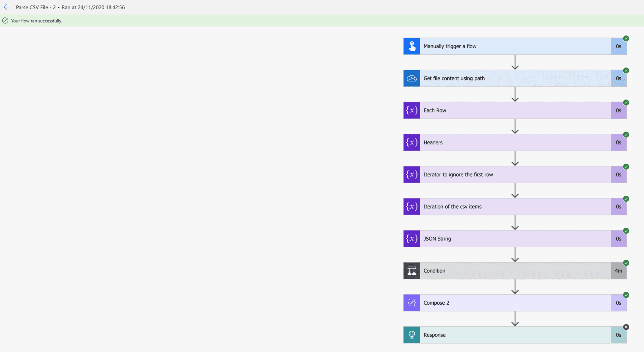Click the 0s duration on Response
Viewport: 644px width, 352px height.
pos(619,335)
